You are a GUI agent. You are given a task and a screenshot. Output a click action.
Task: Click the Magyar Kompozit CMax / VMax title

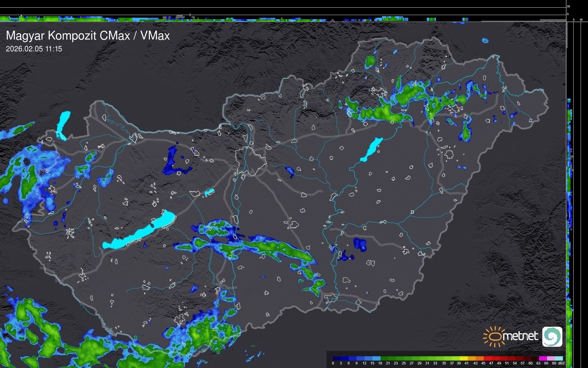88,36
